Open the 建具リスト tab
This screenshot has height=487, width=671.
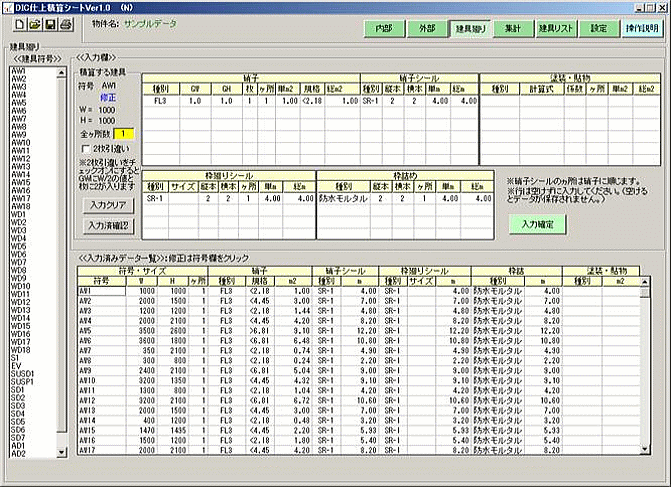(x=555, y=29)
